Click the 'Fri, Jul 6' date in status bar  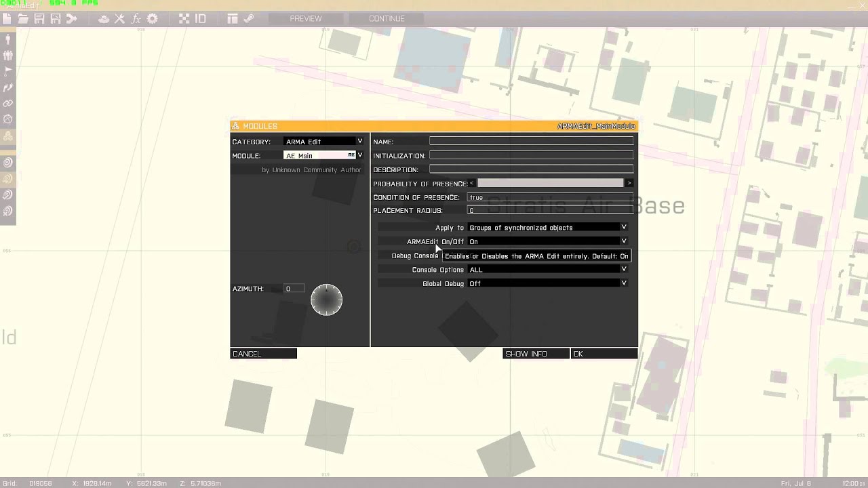(x=796, y=483)
